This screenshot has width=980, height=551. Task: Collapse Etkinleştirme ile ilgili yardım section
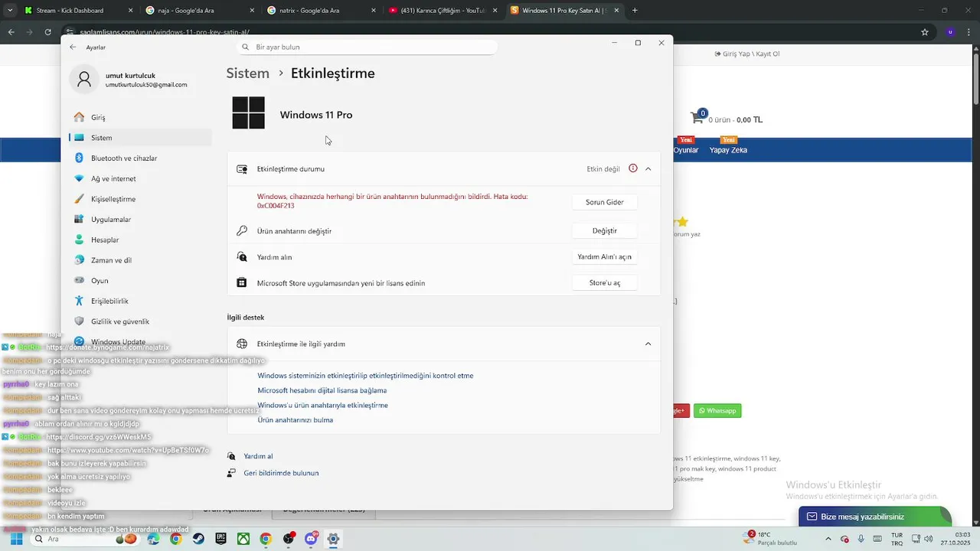tap(648, 344)
